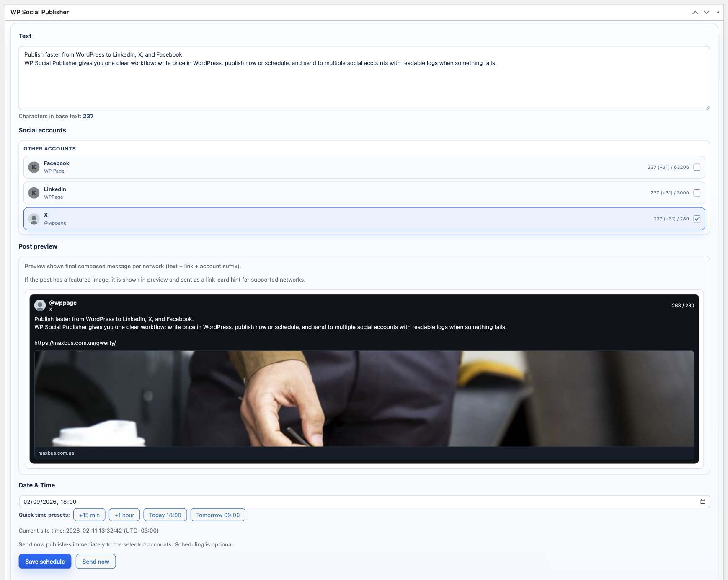The height and width of the screenshot is (580, 728).
Task: Collapse the WP Social Publisher meta box
Action: tap(718, 12)
